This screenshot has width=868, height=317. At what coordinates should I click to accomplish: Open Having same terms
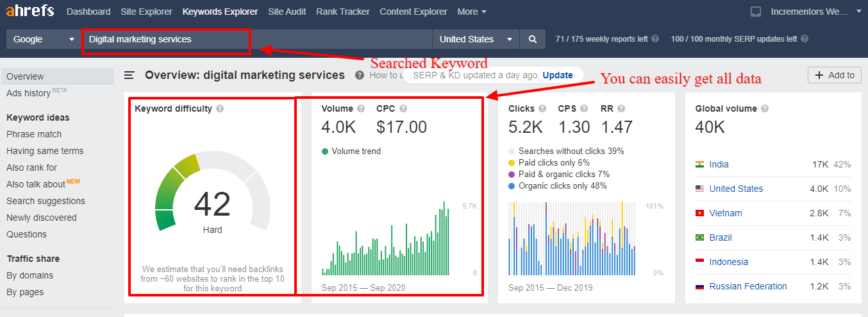coord(45,151)
